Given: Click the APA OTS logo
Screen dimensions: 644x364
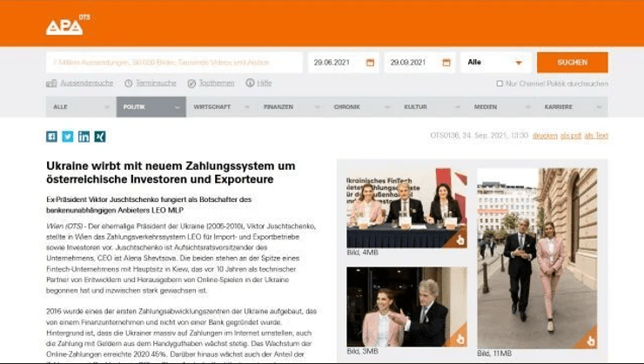Looking at the screenshot, I should [64, 25].
